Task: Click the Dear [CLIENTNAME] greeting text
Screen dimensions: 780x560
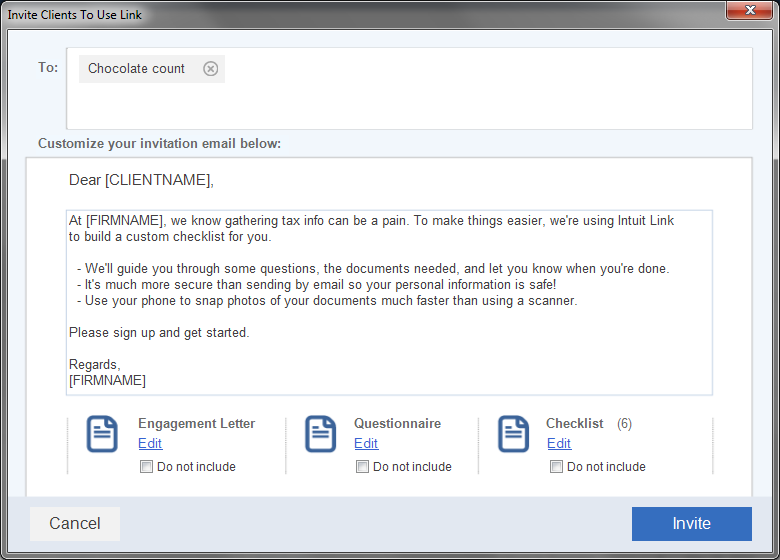Action: pos(141,180)
